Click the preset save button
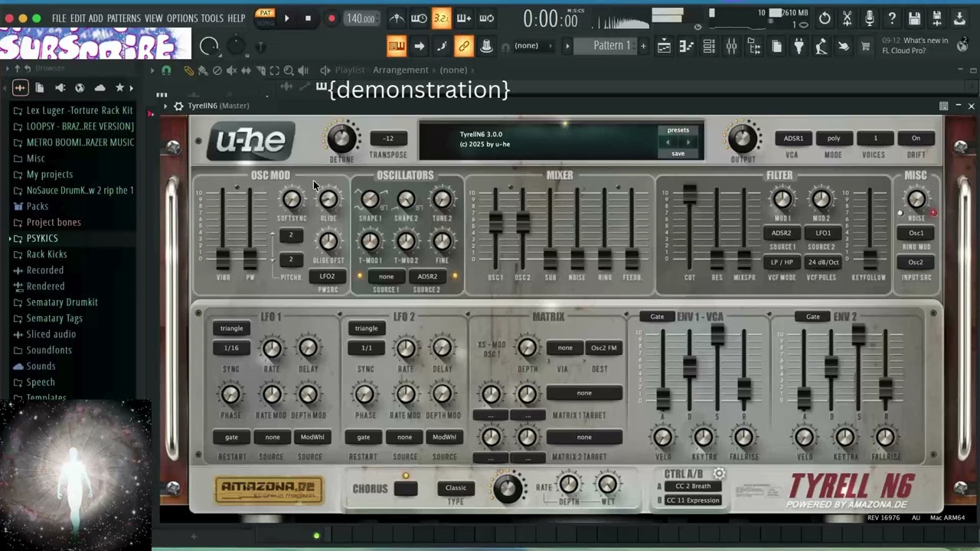980x551 pixels. pyautogui.click(x=678, y=154)
